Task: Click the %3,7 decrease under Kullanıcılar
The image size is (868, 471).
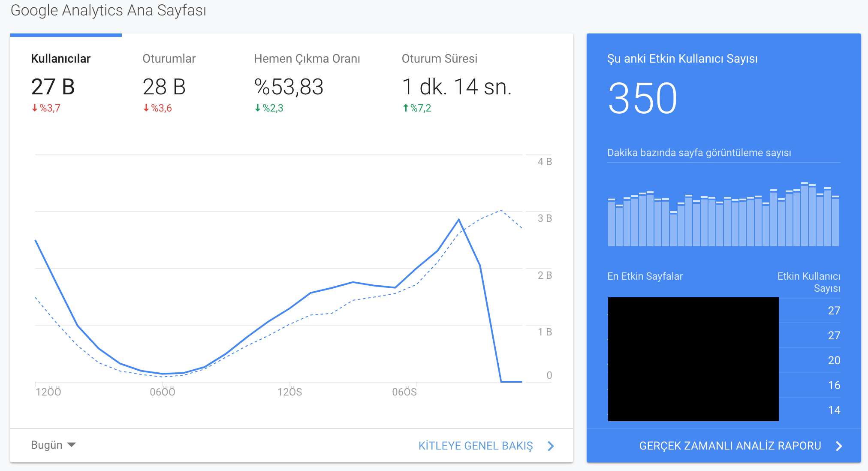Action: pyautogui.click(x=46, y=108)
